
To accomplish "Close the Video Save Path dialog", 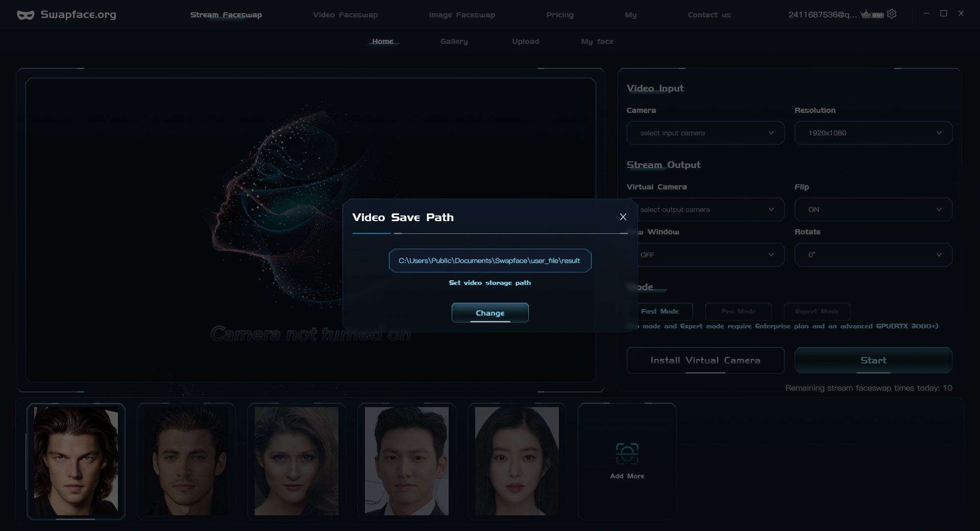I will pyautogui.click(x=623, y=217).
